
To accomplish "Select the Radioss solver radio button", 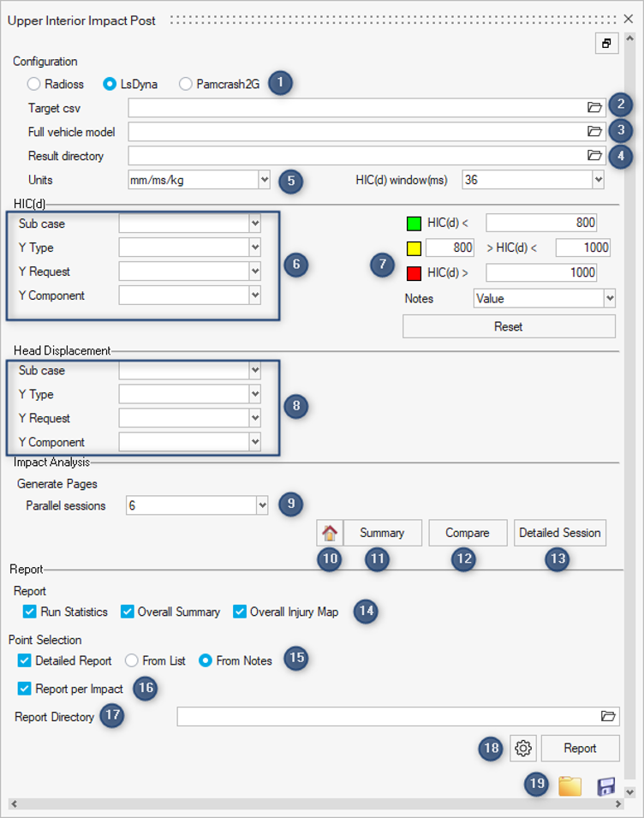I will [34, 84].
